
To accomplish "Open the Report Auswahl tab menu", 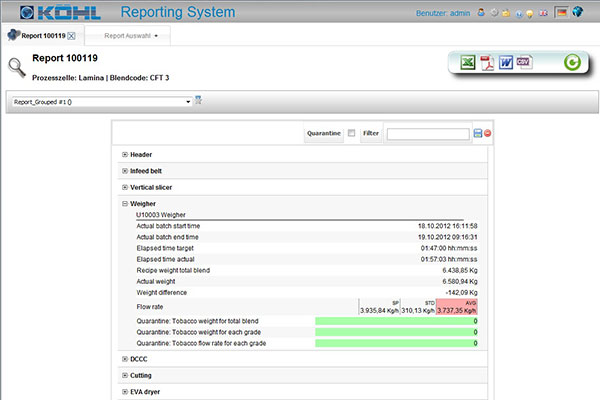I will 157,36.
